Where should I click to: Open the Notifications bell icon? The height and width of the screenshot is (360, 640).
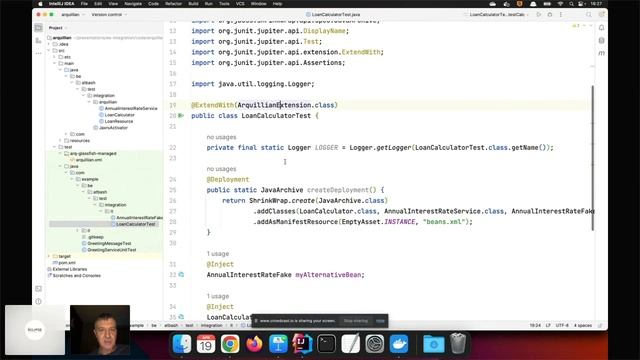pos(601,28)
